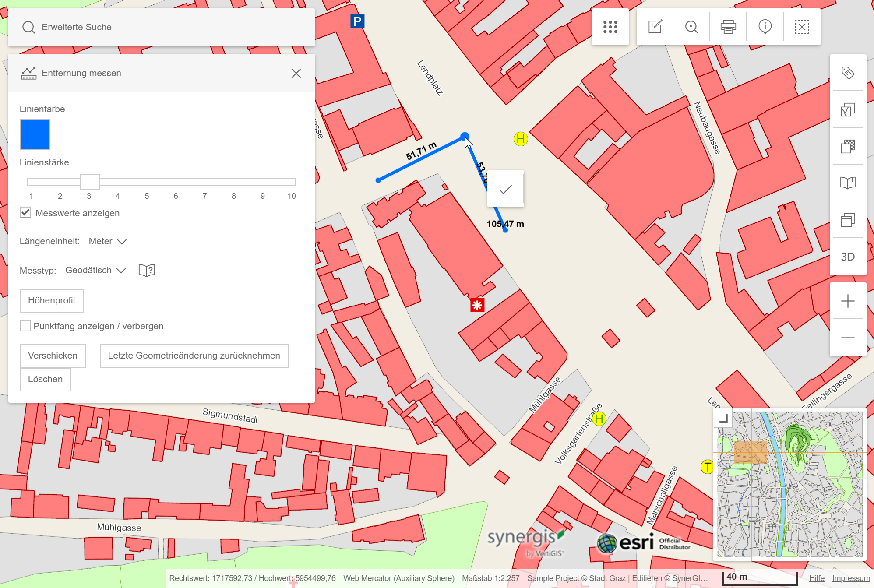Activate the info identify tool icon

[765, 27]
